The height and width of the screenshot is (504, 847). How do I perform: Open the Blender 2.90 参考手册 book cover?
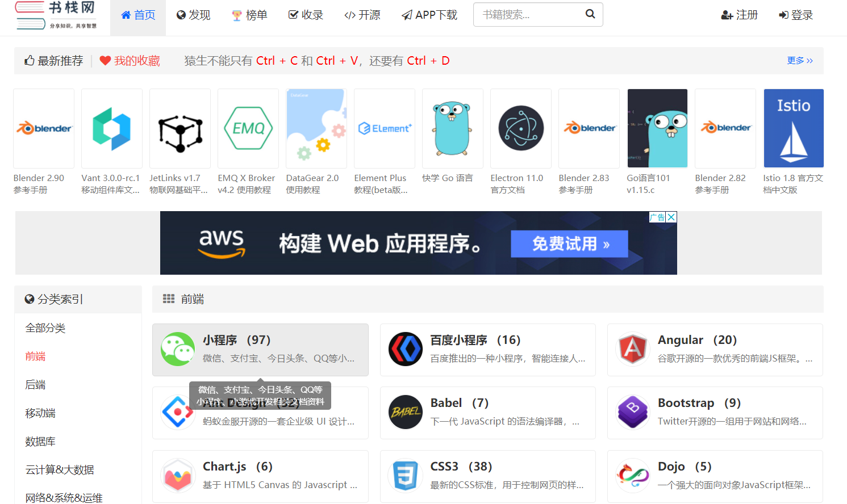[x=44, y=128]
